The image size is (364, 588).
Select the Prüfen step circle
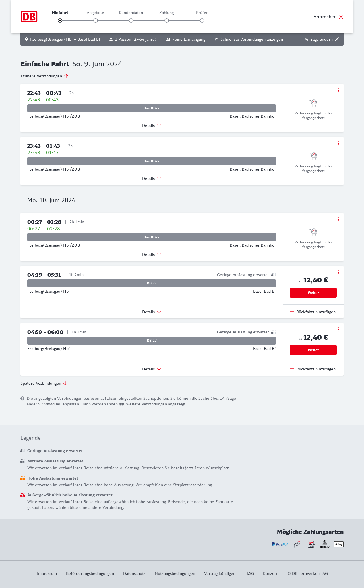click(x=202, y=21)
